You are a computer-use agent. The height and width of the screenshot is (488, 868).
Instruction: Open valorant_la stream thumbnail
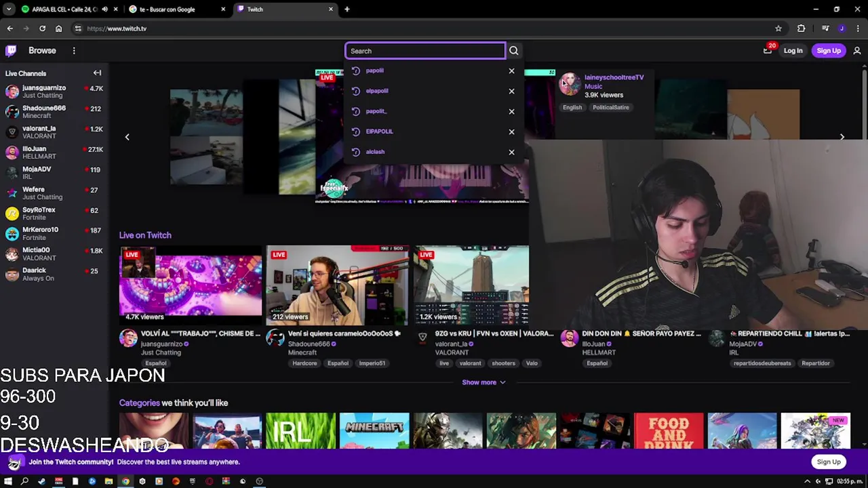(471, 285)
